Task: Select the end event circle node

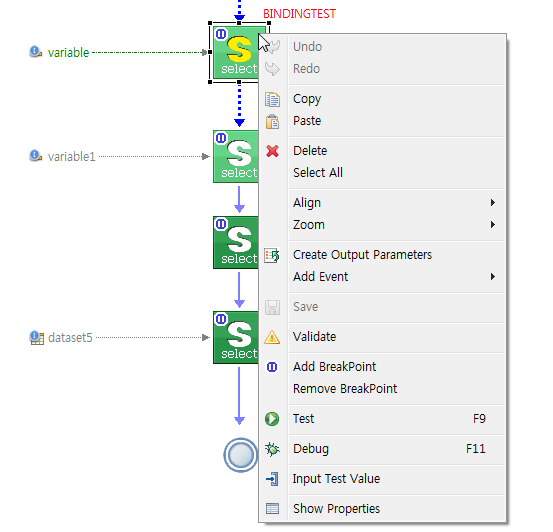Action: point(241,455)
